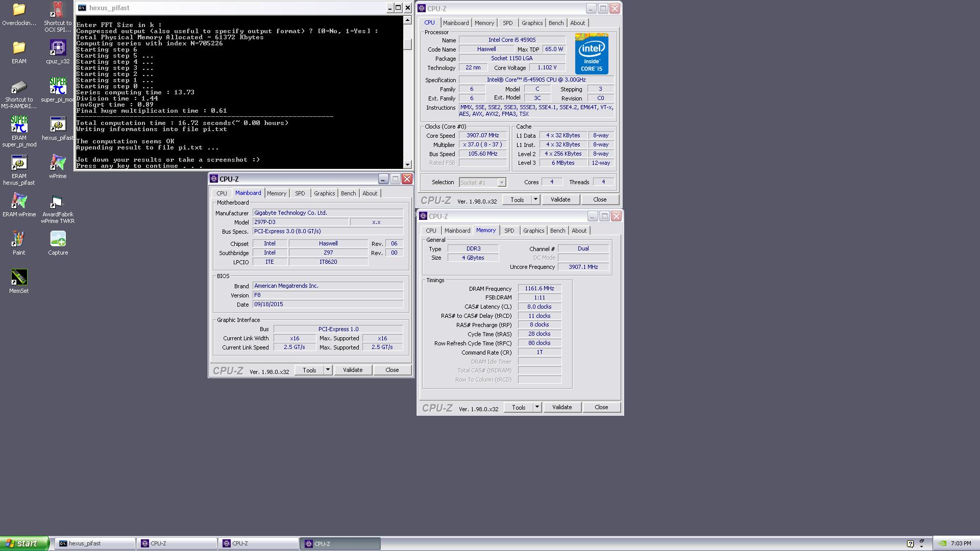Viewport: 980px width, 551px height.
Task: Click the active third CPU-Z taskbar button
Action: tap(340, 544)
